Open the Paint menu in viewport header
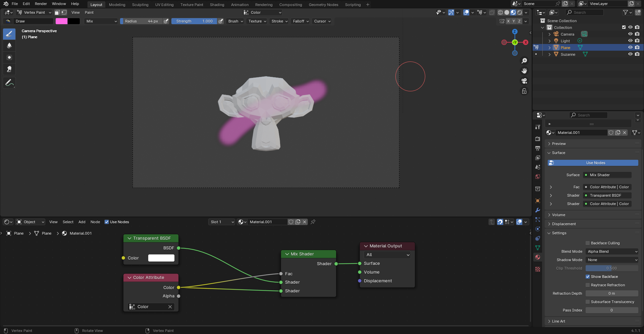Viewport: 644px width, 334px height. (89, 12)
